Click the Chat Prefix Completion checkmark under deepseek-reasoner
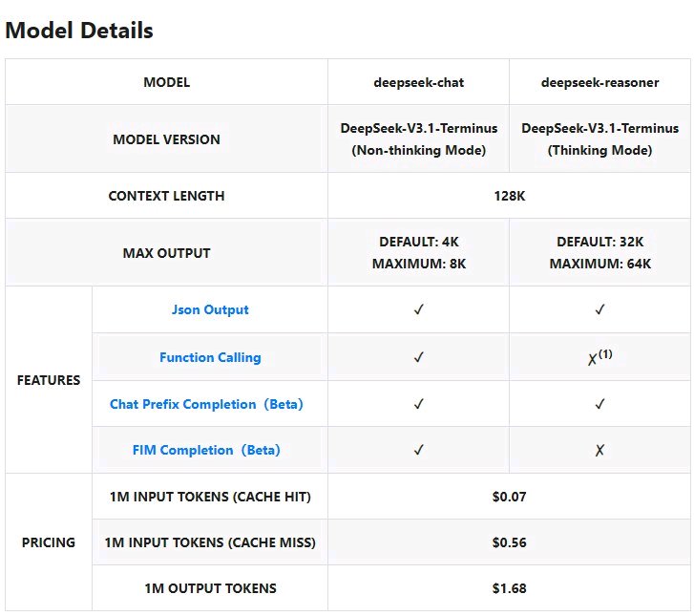 click(x=599, y=404)
